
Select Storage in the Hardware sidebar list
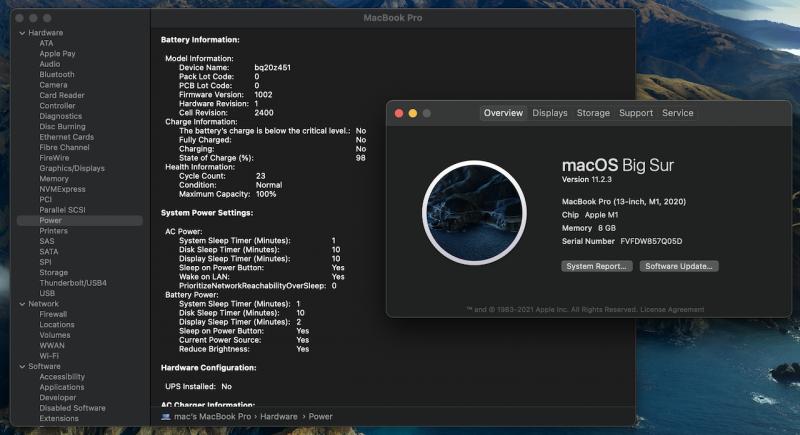pyautogui.click(x=54, y=273)
